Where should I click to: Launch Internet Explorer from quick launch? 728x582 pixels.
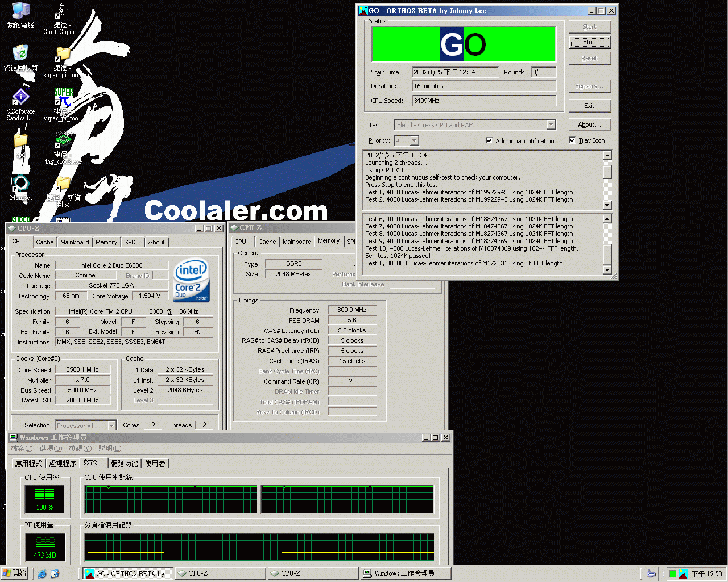[42, 573]
